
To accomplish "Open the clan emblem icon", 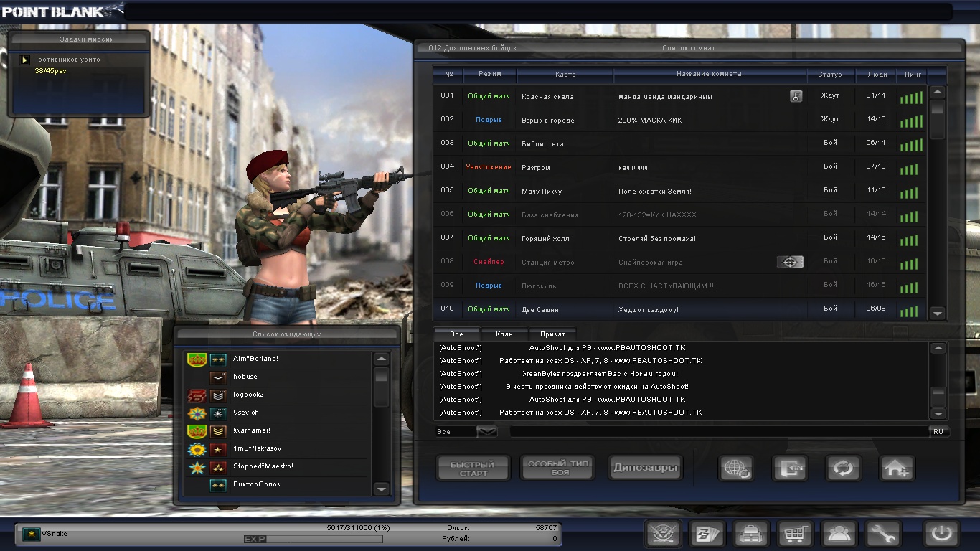I will pos(663,534).
